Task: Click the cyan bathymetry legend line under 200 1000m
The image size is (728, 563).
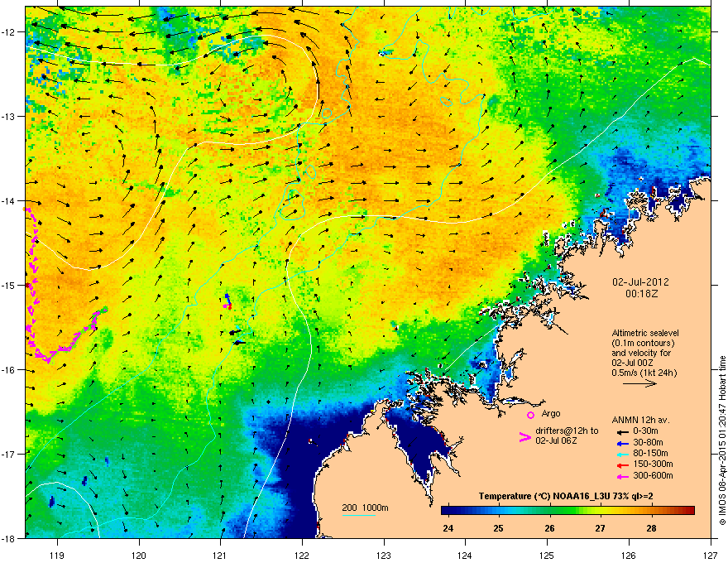Action: 358,515
